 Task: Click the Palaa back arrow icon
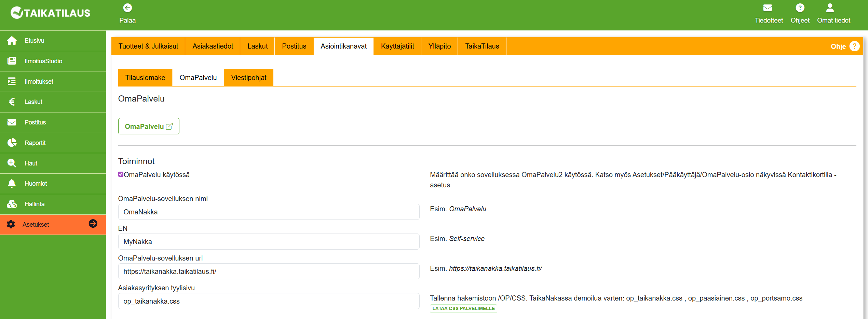pyautogui.click(x=127, y=8)
